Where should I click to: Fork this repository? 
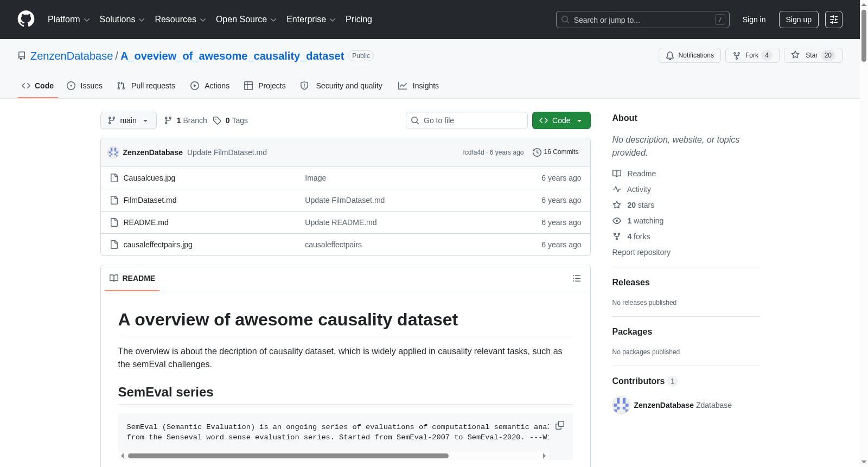(x=752, y=55)
